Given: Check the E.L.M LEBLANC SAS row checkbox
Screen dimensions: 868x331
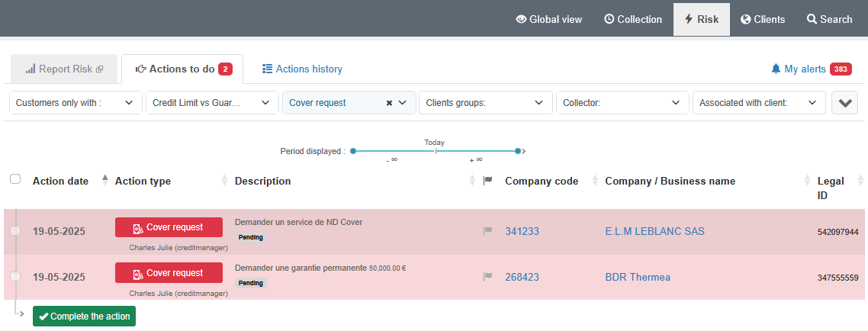Looking at the screenshot, I should click(x=15, y=231).
